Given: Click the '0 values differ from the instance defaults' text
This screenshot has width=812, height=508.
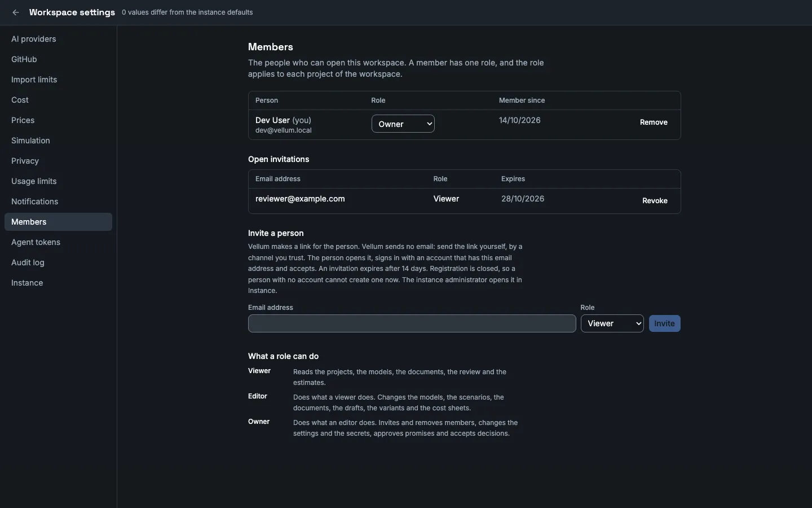Looking at the screenshot, I should point(187,12).
